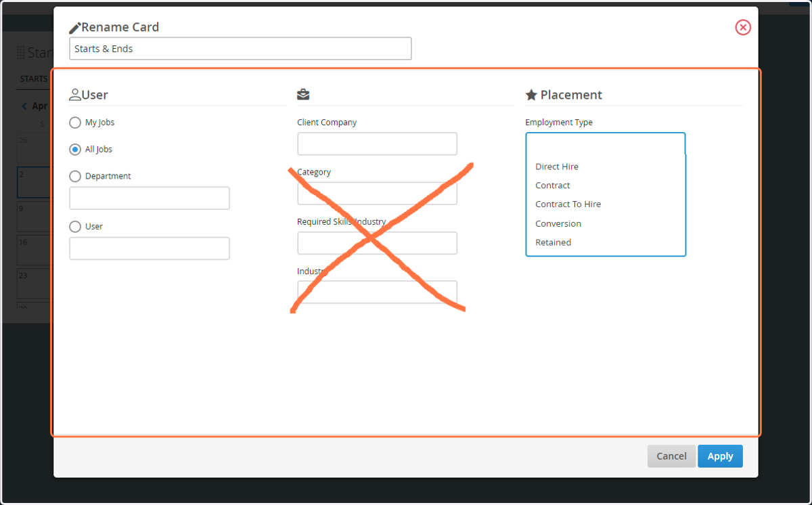Choose the User radio option

(x=75, y=227)
